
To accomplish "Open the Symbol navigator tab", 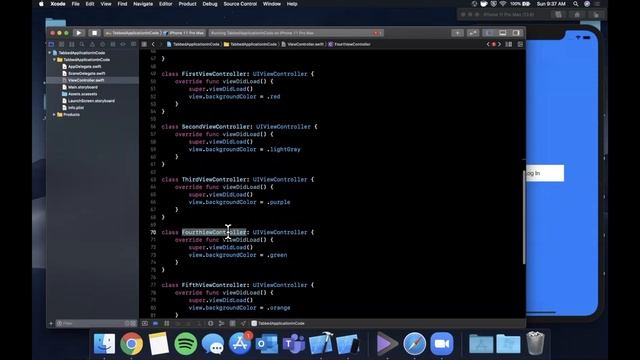I will coord(72,44).
